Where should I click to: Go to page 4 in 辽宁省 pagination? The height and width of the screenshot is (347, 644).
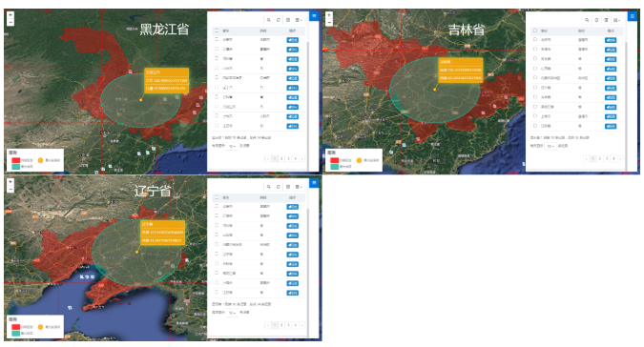pos(295,325)
